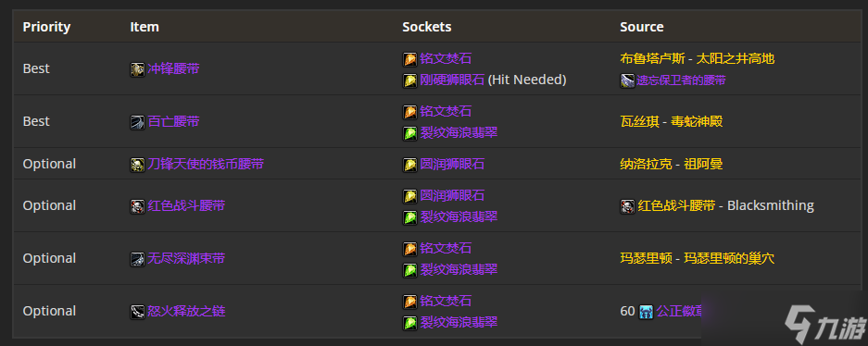Click the 红色战斗腰带 icon in Item column
Screen dimensions: 868x346
point(137,206)
